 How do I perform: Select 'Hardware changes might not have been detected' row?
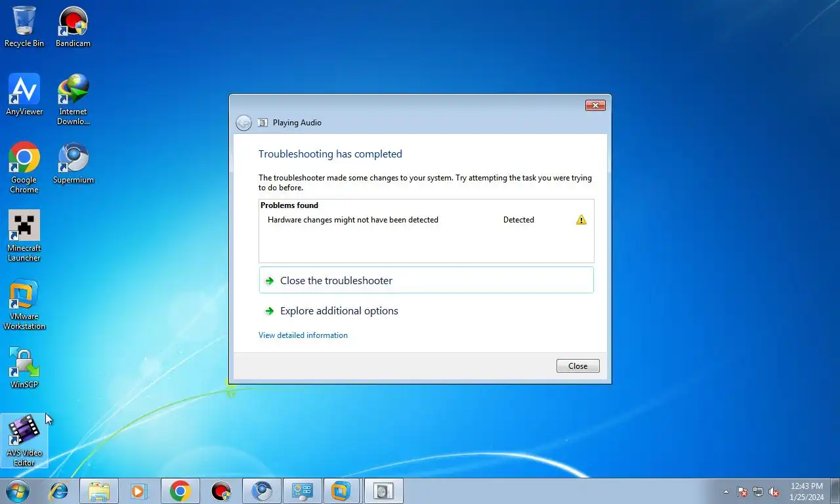click(427, 220)
